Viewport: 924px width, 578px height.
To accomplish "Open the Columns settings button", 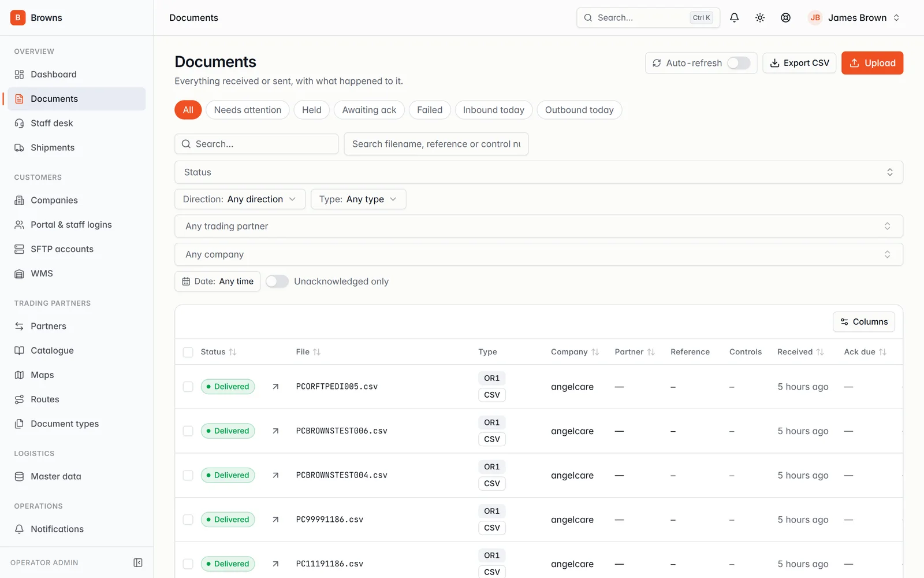I will [x=864, y=322].
